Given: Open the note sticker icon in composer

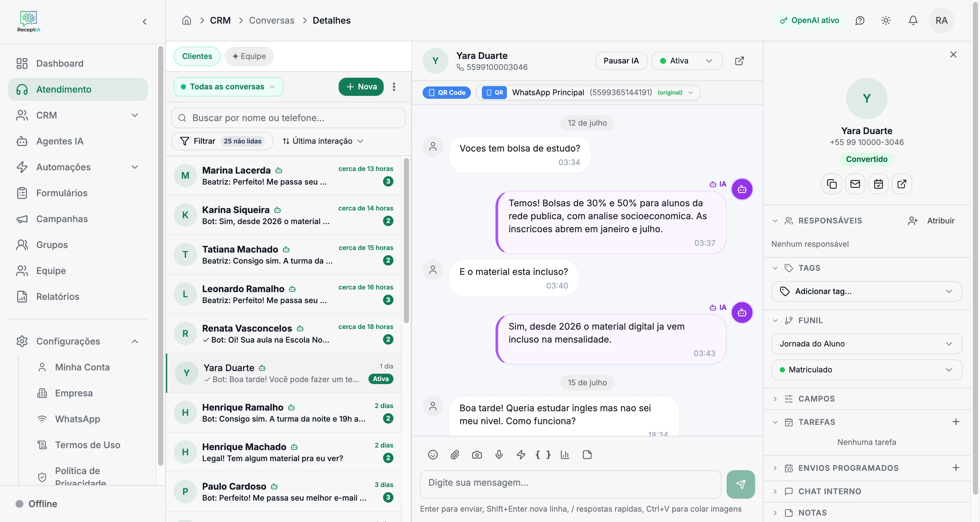Looking at the screenshot, I should point(587,455).
